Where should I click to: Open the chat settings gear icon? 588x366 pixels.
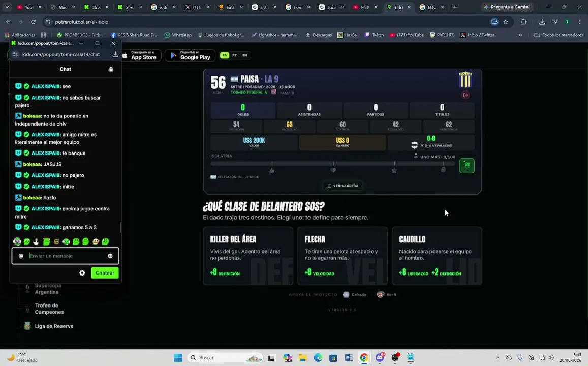click(82, 273)
